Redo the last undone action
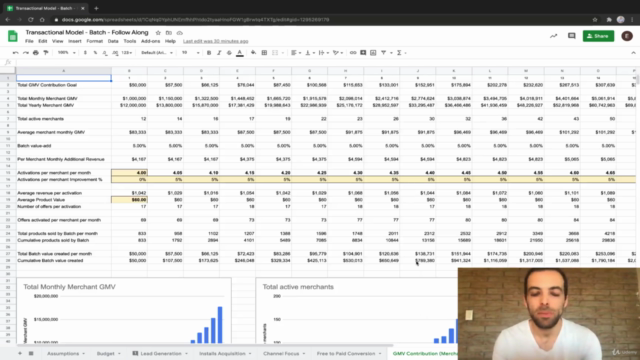 pos(26,53)
